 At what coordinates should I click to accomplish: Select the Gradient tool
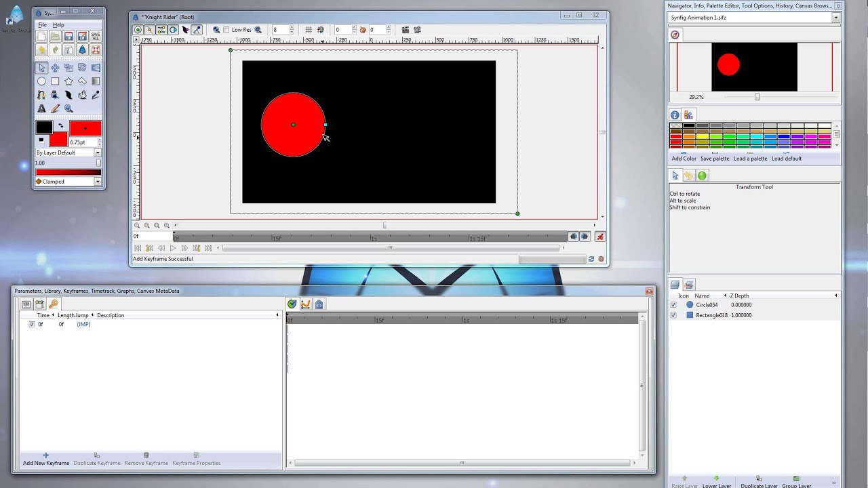[96, 81]
